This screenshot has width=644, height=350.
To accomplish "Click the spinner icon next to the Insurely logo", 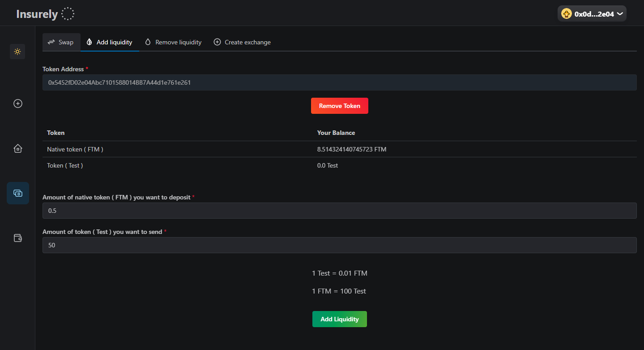I will point(68,13).
